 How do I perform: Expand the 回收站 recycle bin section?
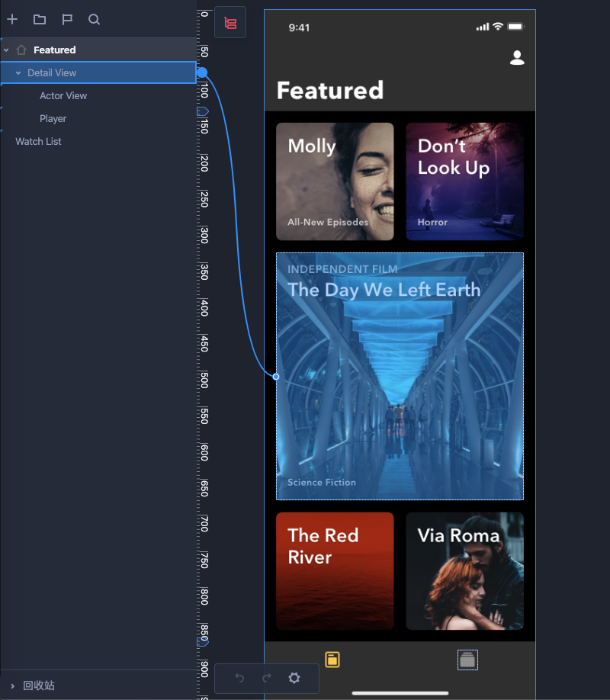coord(12,686)
